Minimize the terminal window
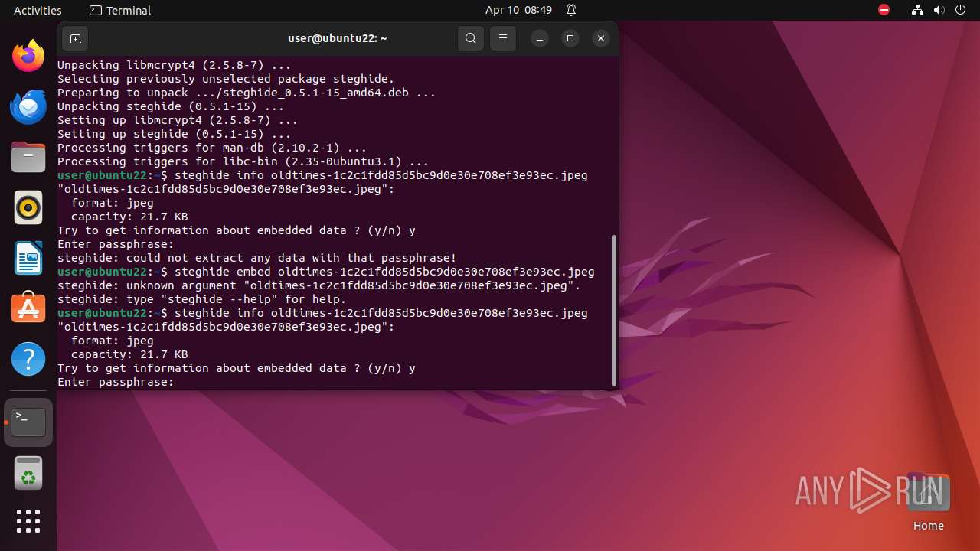Image resolution: width=980 pixels, height=551 pixels. [540, 38]
